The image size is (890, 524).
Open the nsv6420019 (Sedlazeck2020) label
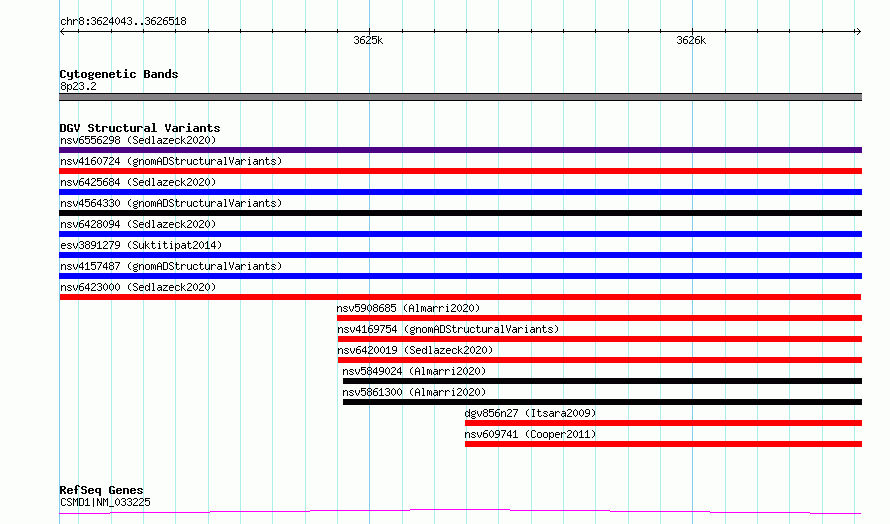415,350
